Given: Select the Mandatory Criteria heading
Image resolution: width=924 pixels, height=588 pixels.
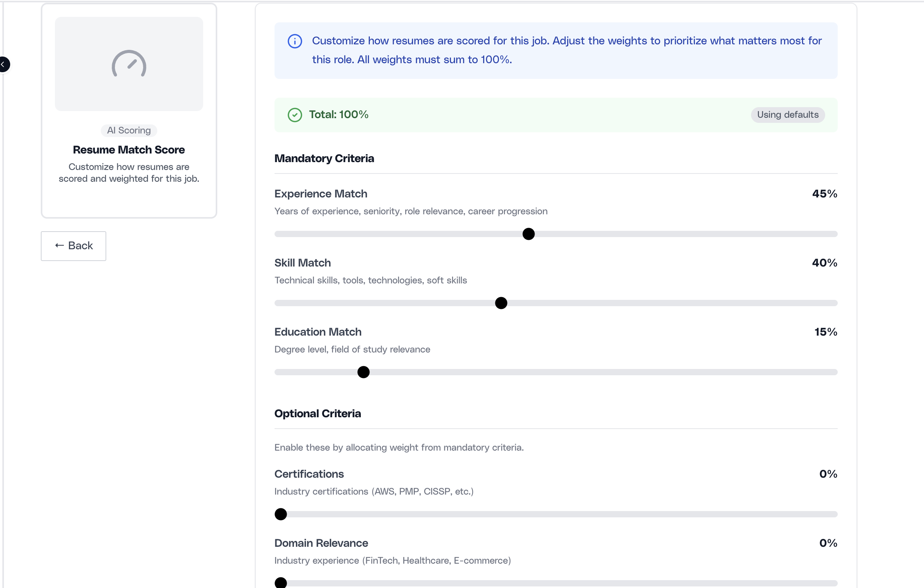Looking at the screenshot, I should click(324, 158).
